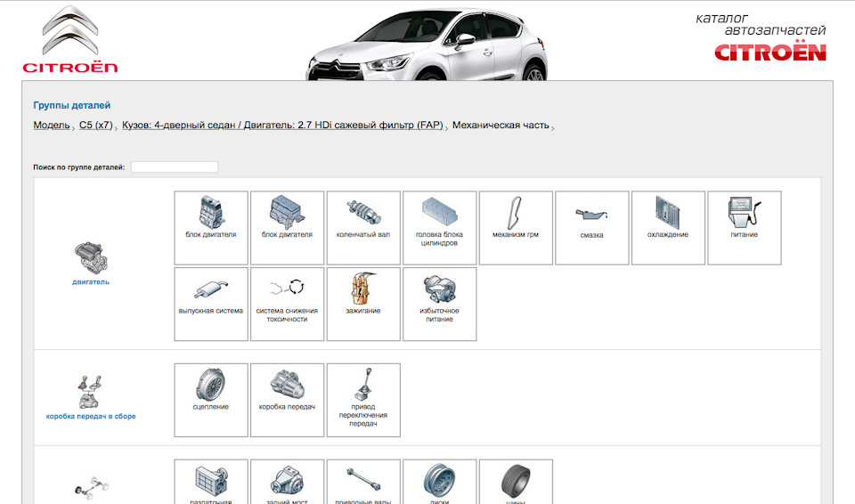Click the Механическая часть breadcrumb text
This screenshot has height=504, width=855.
pos(501,125)
